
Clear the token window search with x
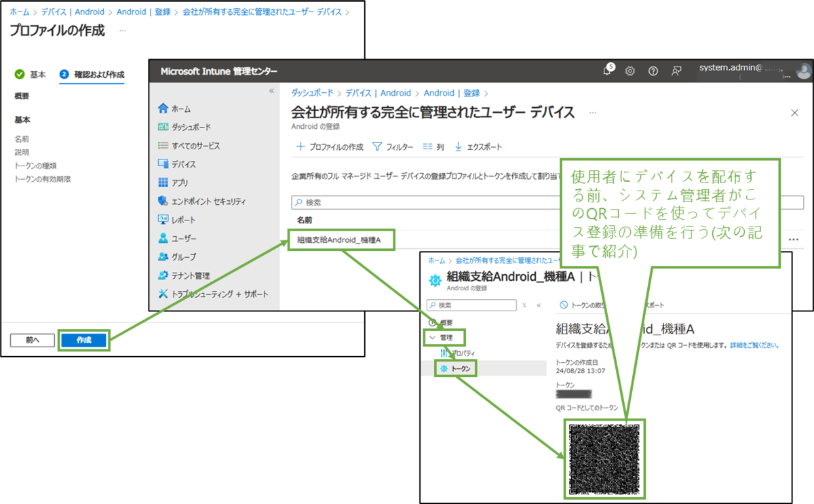pyautogui.click(x=524, y=305)
